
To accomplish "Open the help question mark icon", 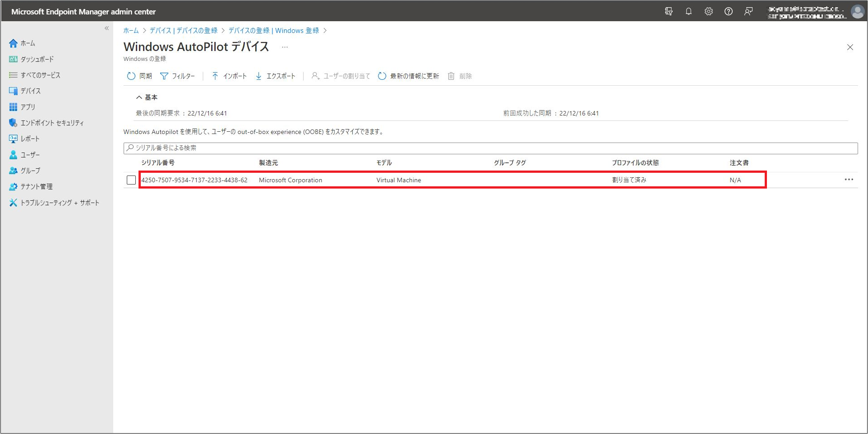I will coord(729,11).
